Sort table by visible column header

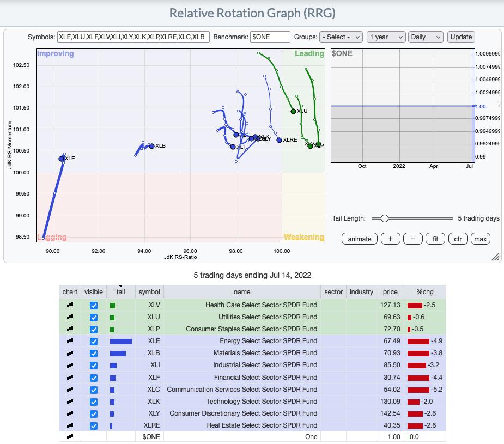94,292
